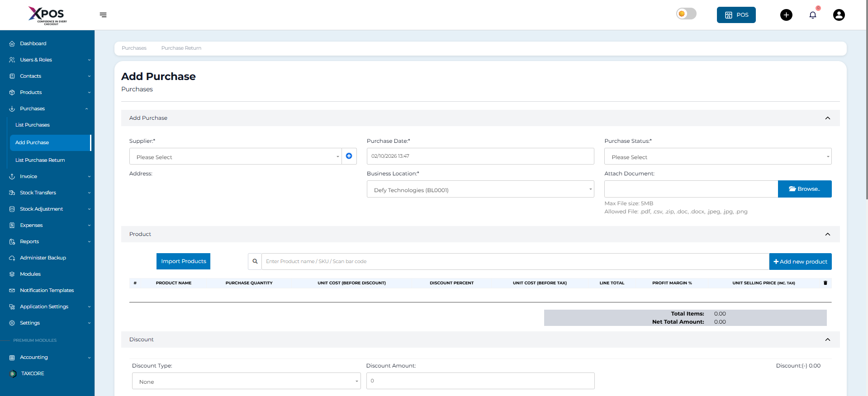Screen dimensions: 868x396
Task: Click the black plus quick-add icon
Action: (786, 15)
